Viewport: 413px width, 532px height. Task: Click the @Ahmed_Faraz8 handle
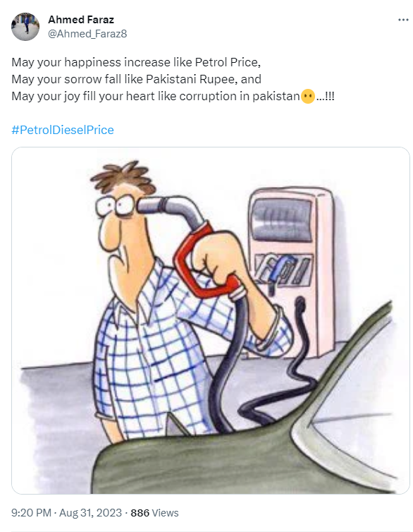pyautogui.click(x=87, y=34)
